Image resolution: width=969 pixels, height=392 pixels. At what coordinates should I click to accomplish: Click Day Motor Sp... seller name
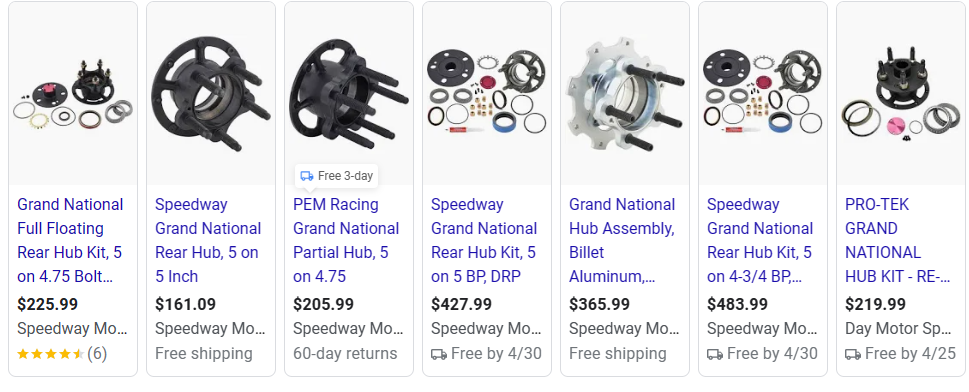coord(897,329)
